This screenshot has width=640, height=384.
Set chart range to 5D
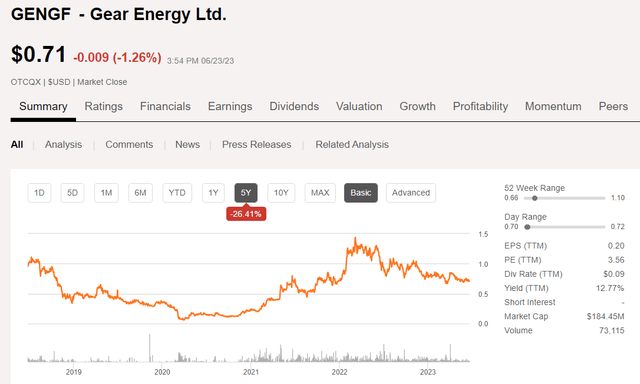pos(72,193)
